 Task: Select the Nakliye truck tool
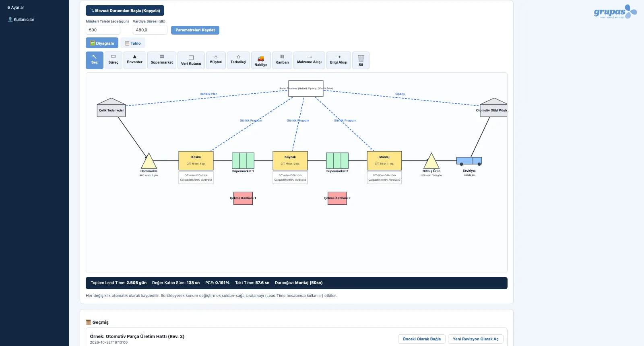point(261,60)
